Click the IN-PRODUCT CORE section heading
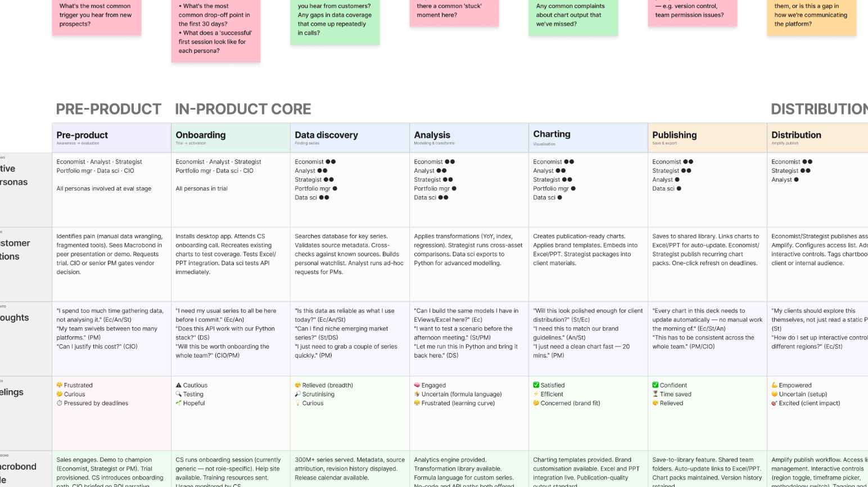Image resolution: width=868 pixels, height=487 pixels. pyautogui.click(x=243, y=109)
